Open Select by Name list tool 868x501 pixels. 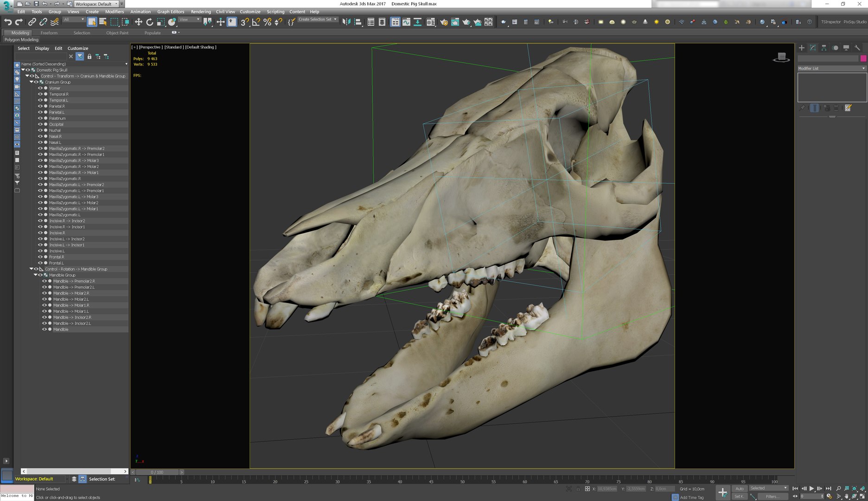[x=103, y=22]
